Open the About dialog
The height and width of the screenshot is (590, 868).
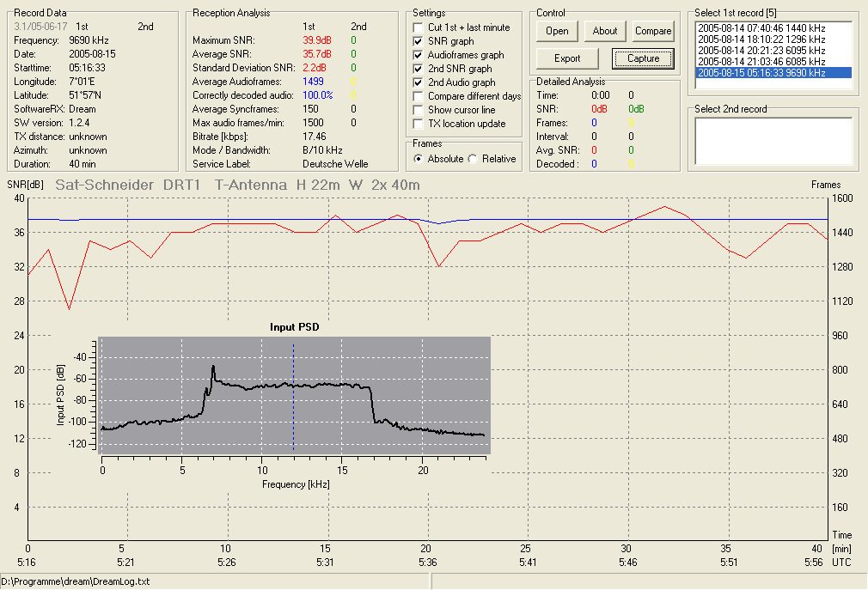[604, 31]
